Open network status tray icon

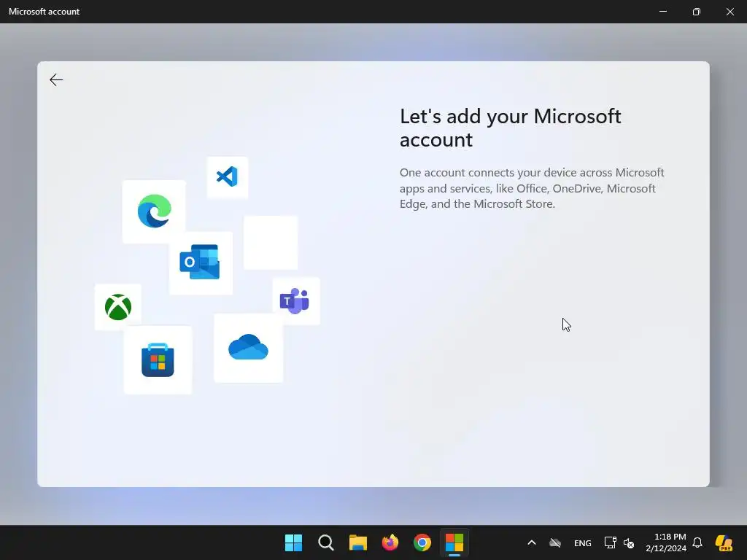click(x=610, y=542)
